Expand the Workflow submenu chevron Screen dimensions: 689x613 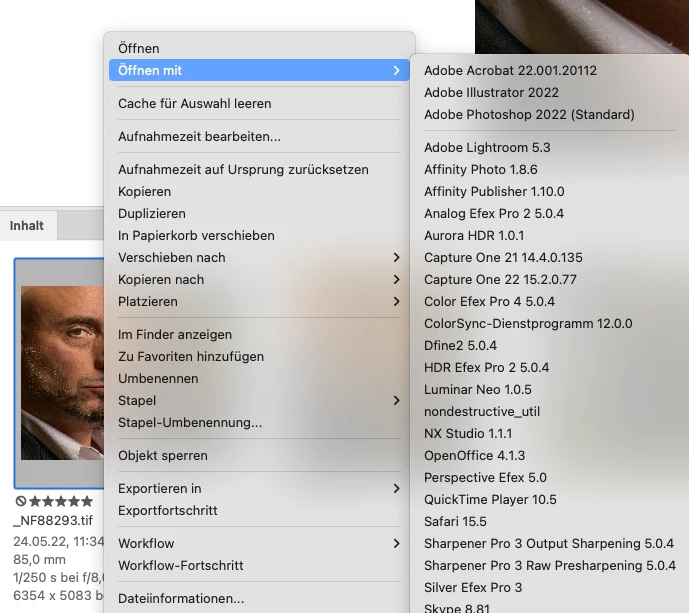396,544
